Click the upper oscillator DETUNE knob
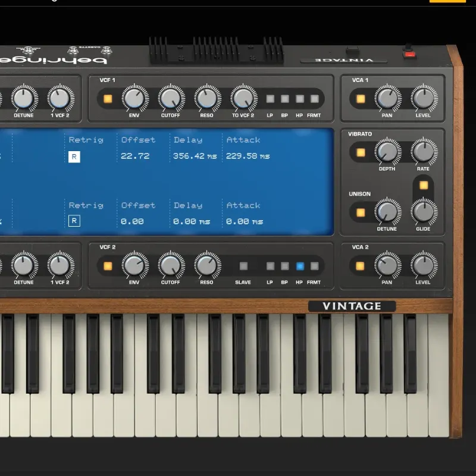Screen dimensions: 476x476 point(24,98)
